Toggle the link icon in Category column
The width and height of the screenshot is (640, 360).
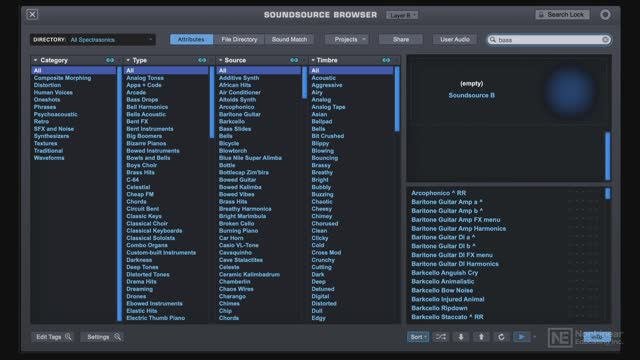(110, 60)
